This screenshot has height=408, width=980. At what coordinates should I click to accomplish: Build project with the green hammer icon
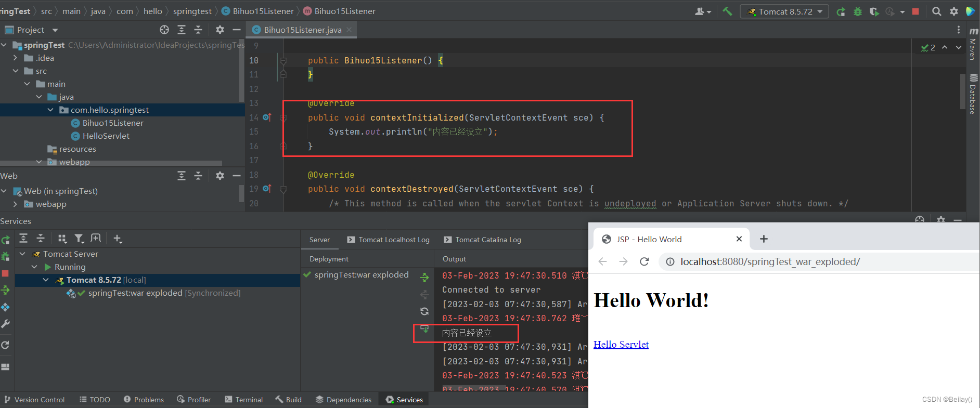(x=727, y=11)
